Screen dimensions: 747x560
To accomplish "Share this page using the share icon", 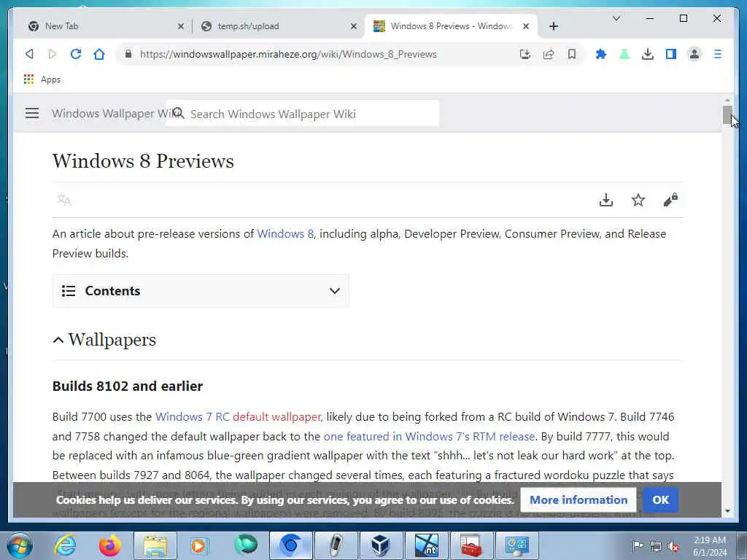I will click(549, 54).
